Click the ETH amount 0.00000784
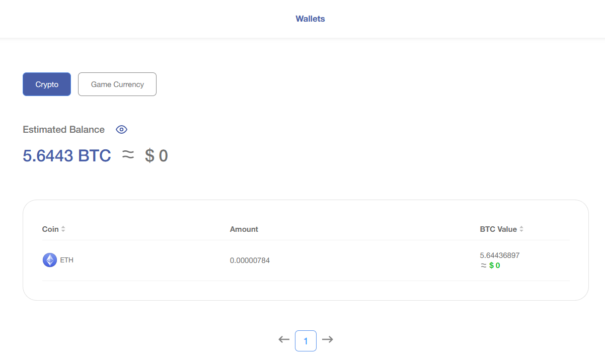Screen dimensions: 605x364 click(250, 260)
